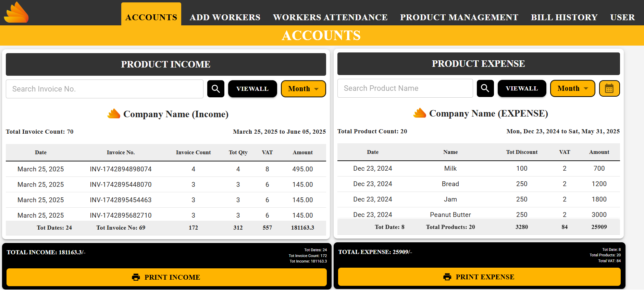This screenshot has width=644, height=292.
Task: Open the ADD WORKERS tab
Action: coord(225,17)
